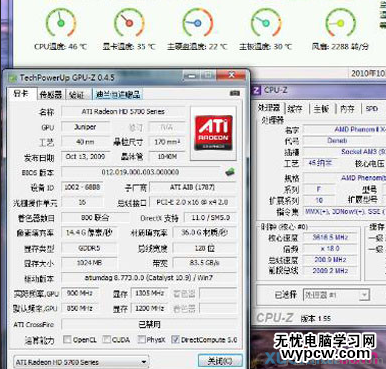
Task: Click the 主板温度 30 ℃ gauge
Action: (x=266, y=23)
